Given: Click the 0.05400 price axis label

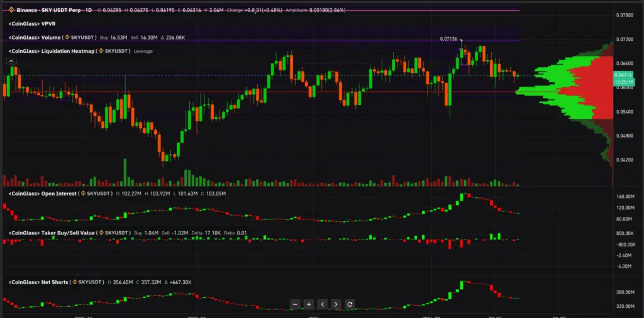Looking at the screenshot, I should [625, 112].
